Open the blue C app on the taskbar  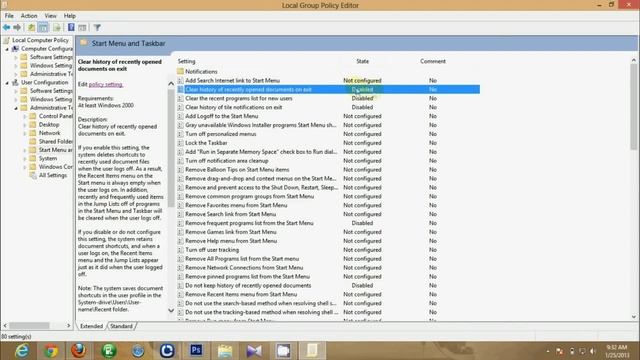[167, 351]
